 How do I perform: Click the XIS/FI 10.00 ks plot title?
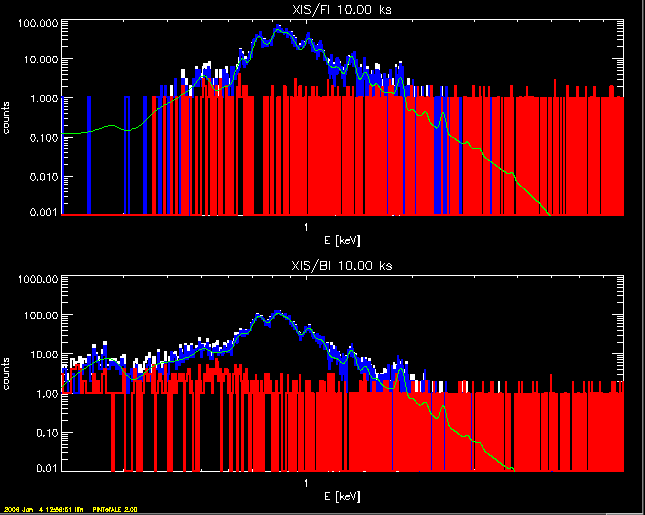[342, 9]
